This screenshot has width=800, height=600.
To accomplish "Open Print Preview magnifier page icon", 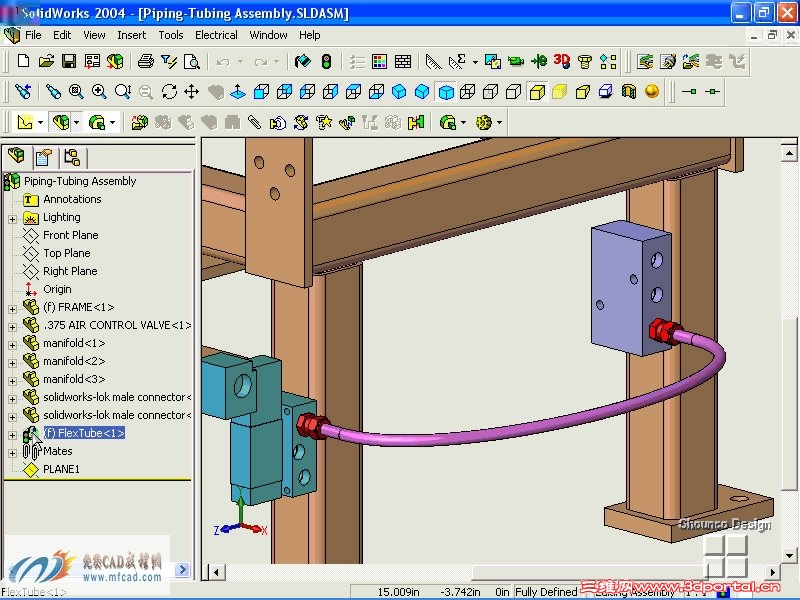I will (x=192, y=61).
